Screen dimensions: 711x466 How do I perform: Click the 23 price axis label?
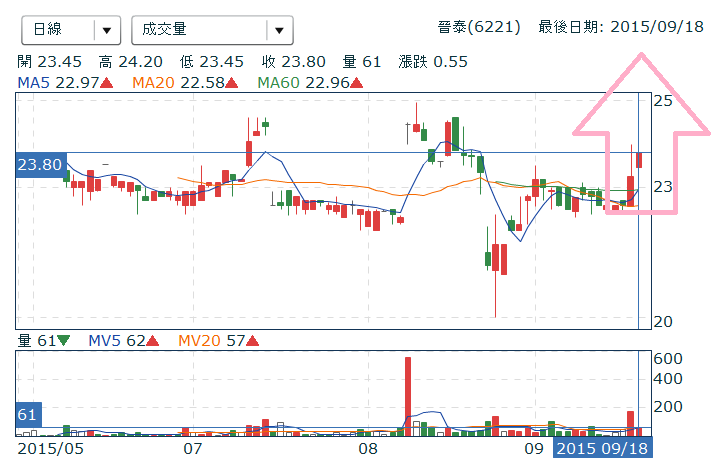[x=663, y=187]
